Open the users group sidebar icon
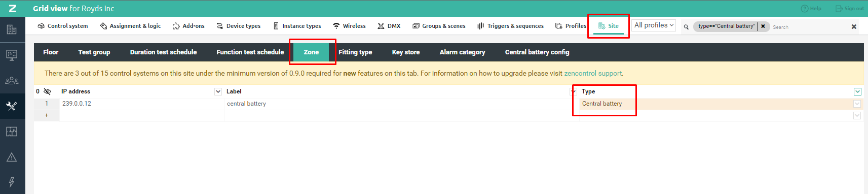 click(12, 81)
